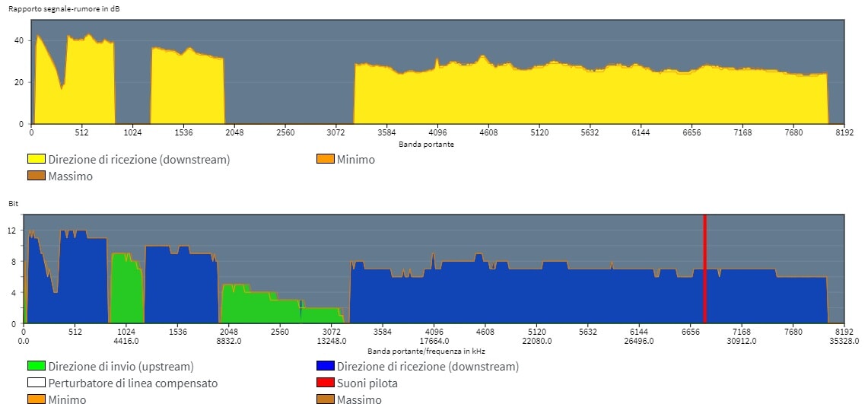Click the brown Massimo swatch under Bit chart

pos(325,399)
